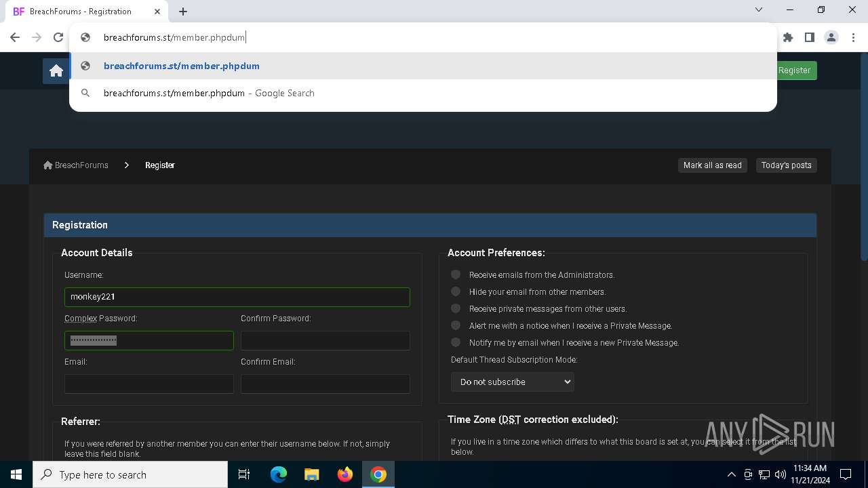This screenshot has width=868, height=488.
Task: Open Default Thread Subscription Mode dropdown
Action: coord(513,382)
